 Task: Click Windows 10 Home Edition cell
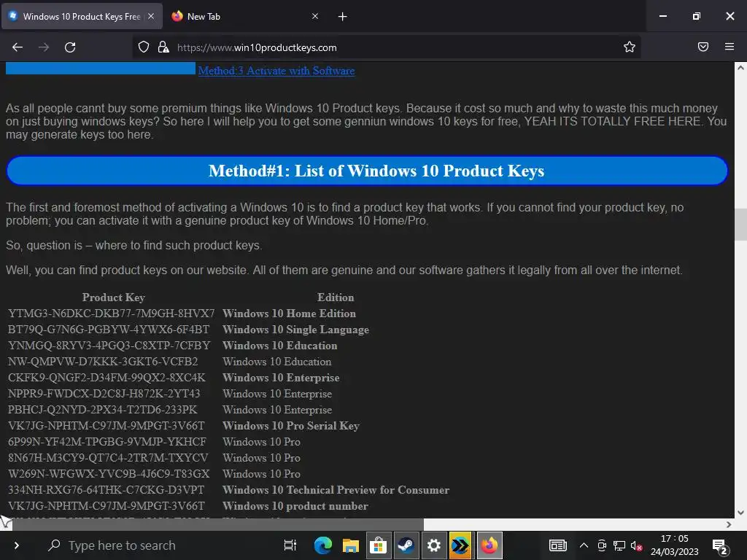coord(289,314)
